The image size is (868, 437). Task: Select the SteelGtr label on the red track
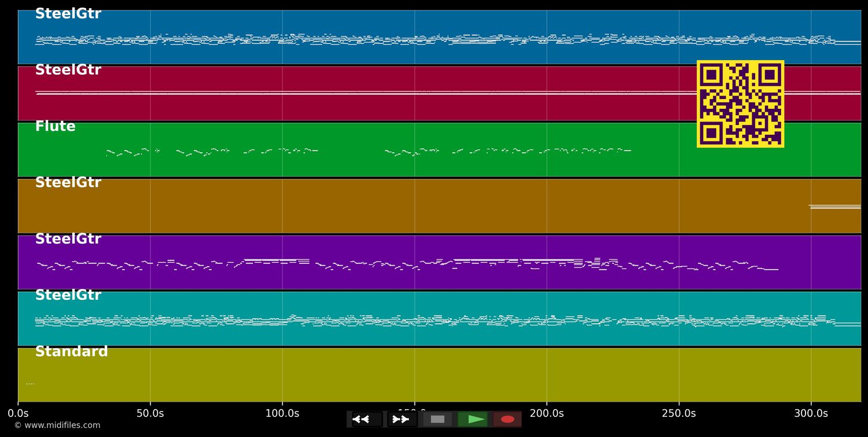pyautogui.click(x=68, y=71)
